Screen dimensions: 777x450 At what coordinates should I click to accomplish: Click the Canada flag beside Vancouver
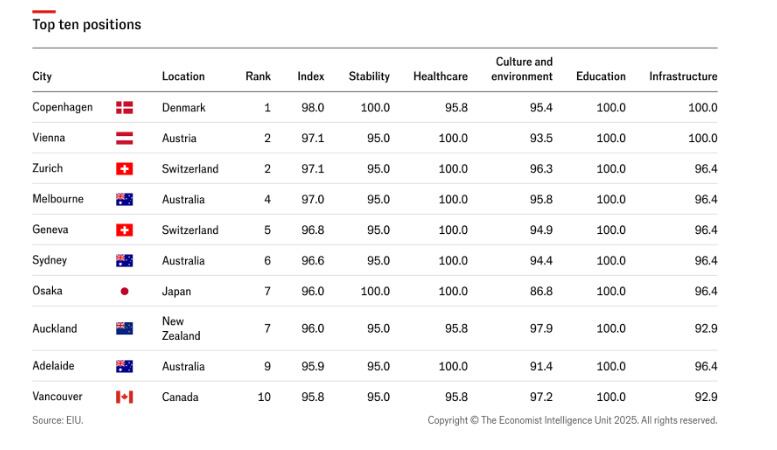[124, 397]
